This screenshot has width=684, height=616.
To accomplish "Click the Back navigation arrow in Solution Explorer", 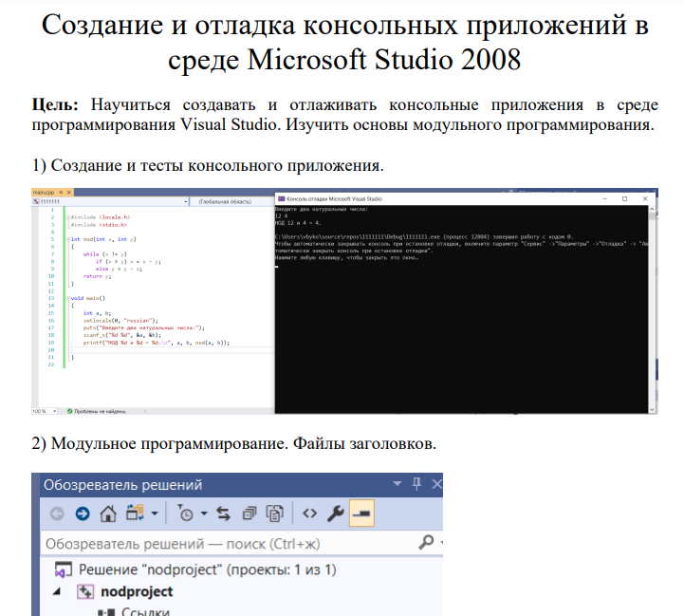I will pos(57,514).
